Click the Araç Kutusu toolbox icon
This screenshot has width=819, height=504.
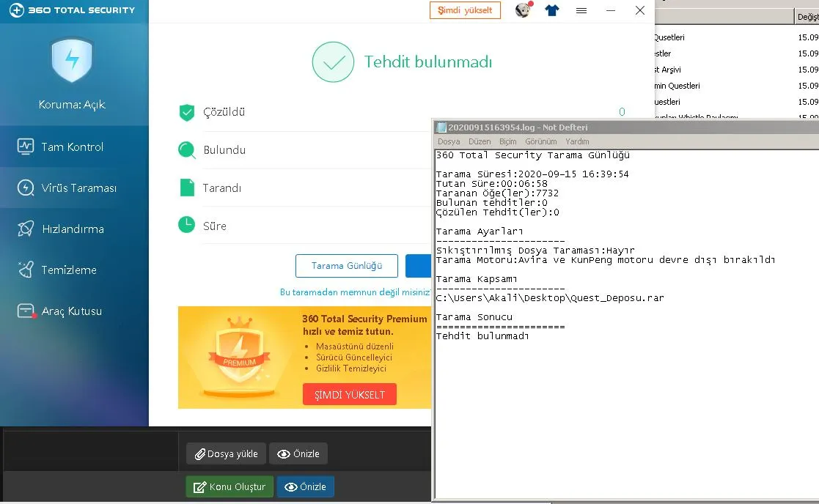coord(26,311)
